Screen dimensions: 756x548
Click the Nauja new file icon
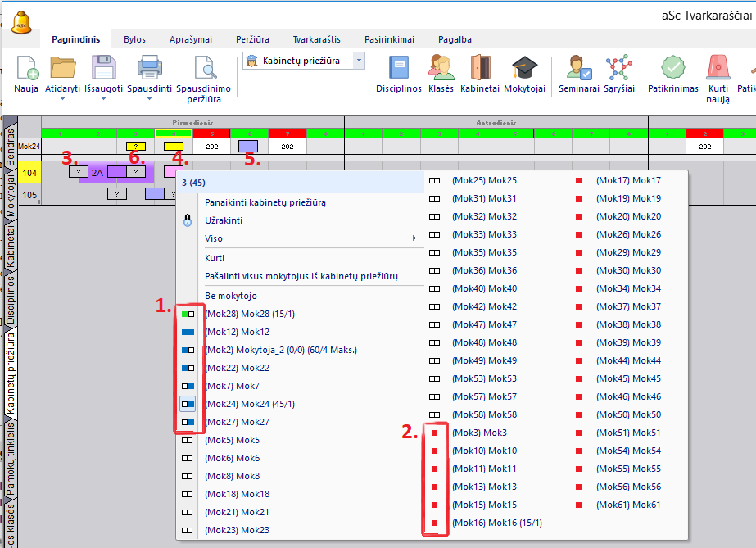point(26,68)
